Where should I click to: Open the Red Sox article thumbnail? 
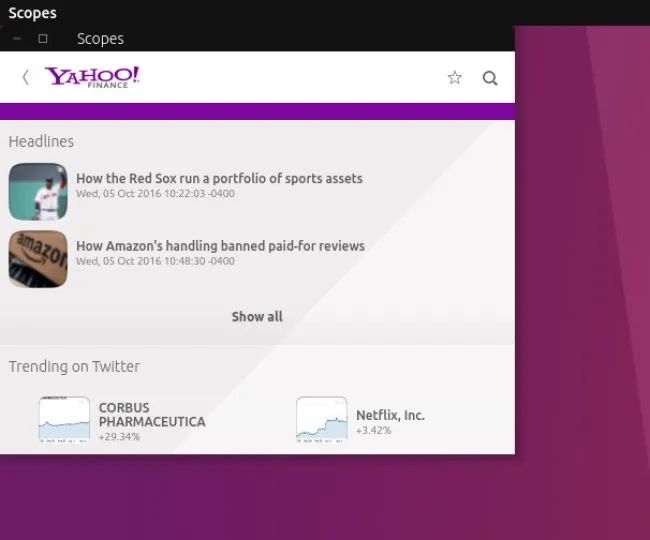pos(38,192)
